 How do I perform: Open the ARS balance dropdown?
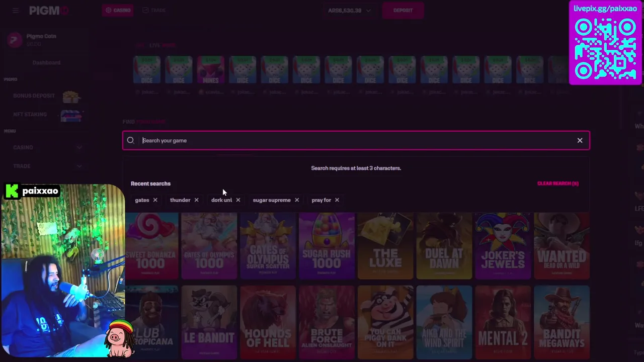[349, 11]
